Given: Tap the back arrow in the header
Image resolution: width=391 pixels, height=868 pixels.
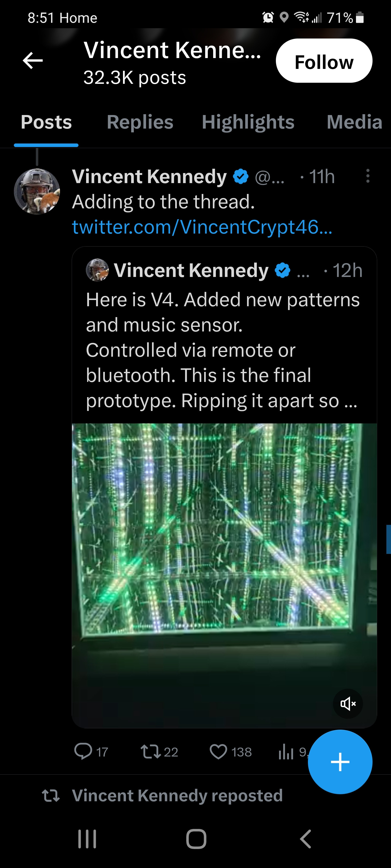Looking at the screenshot, I should click(33, 61).
